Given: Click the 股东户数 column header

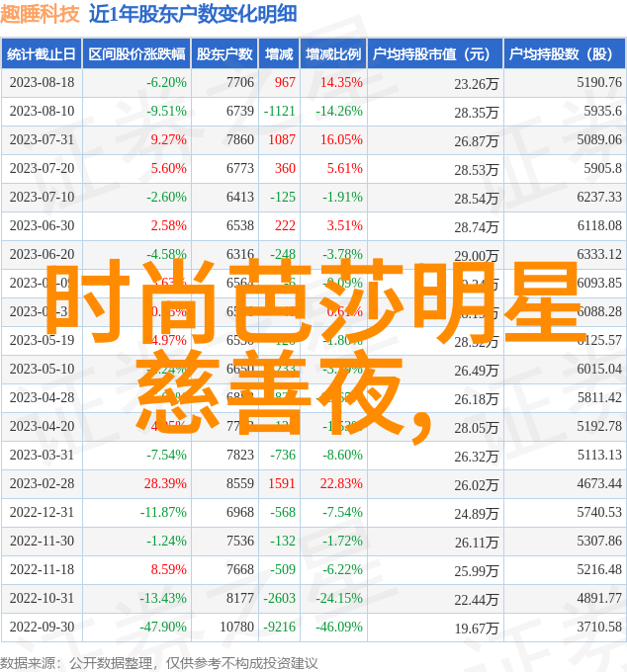Looking at the screenshot, I should (x=224, y=54).
